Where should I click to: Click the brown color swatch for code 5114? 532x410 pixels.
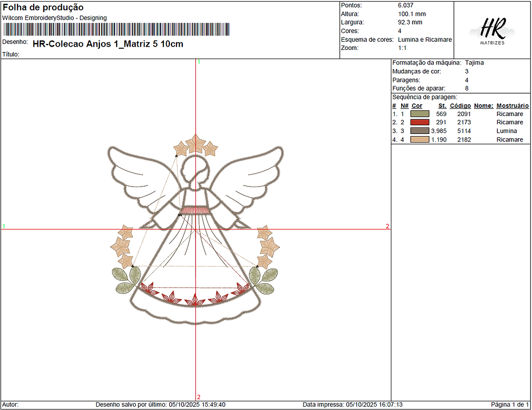(x=420, y=131)
